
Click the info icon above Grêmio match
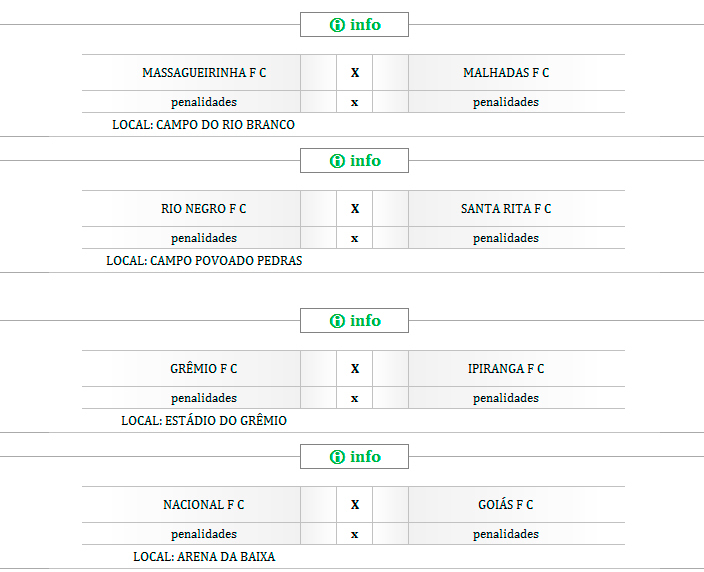tap(337, 321)
